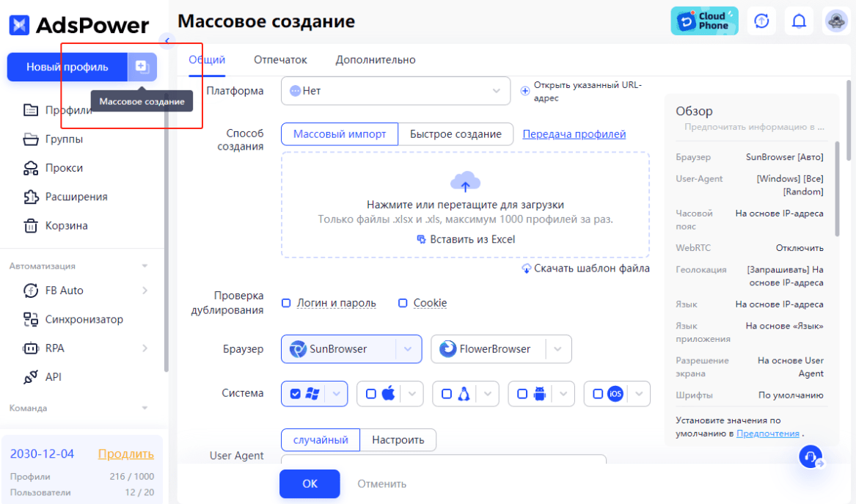856x504 pixels.
Task: Uncheck the Windows system checkbox
Action: click(296, 394)
